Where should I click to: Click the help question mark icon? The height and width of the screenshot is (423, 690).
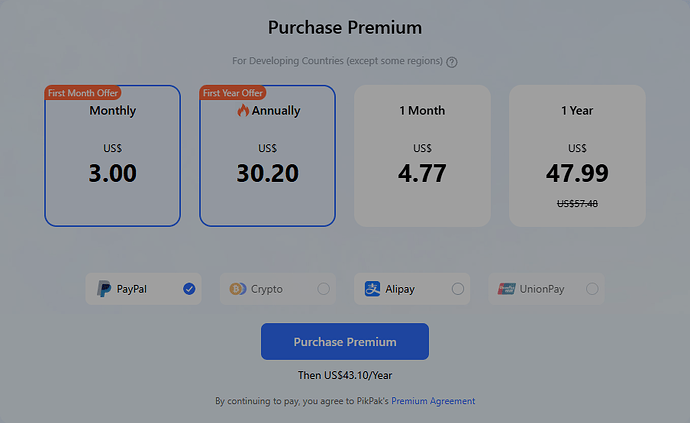[x=451, y=62]
